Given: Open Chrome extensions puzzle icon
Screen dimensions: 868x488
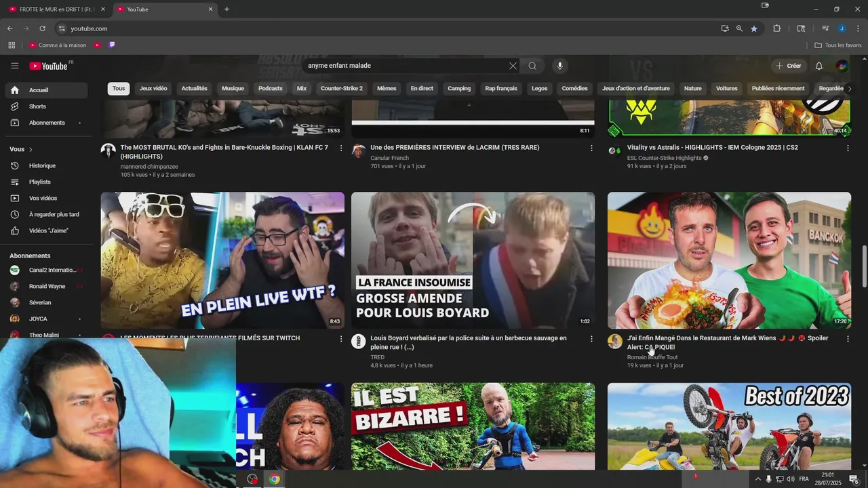Looking at the screenshot, I should (x=777, y=28).
